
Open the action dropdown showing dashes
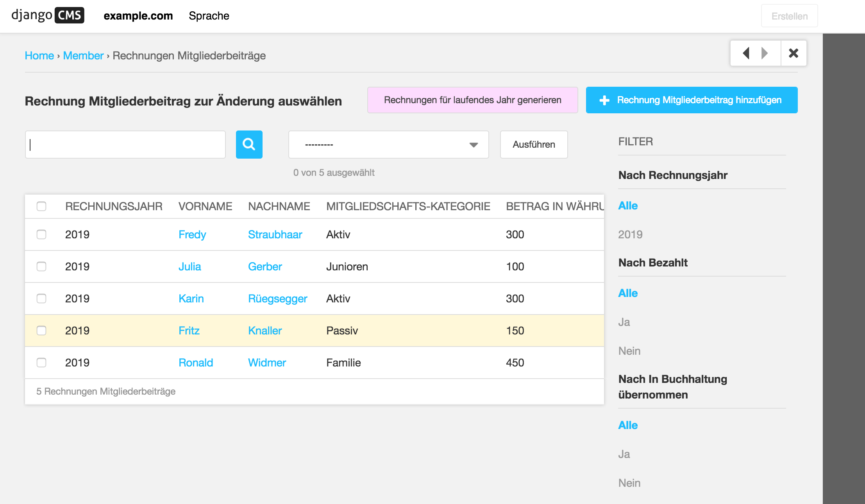(x=389, y=145)
